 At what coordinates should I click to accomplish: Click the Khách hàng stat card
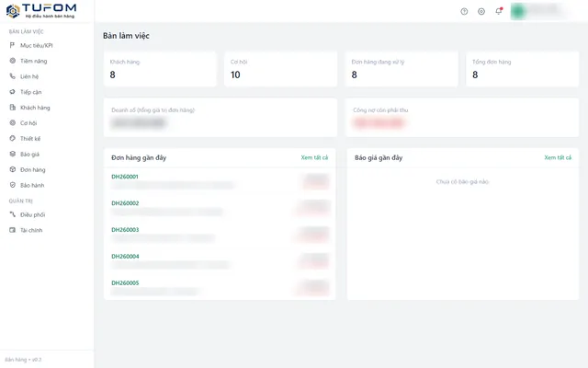[160, 69]
